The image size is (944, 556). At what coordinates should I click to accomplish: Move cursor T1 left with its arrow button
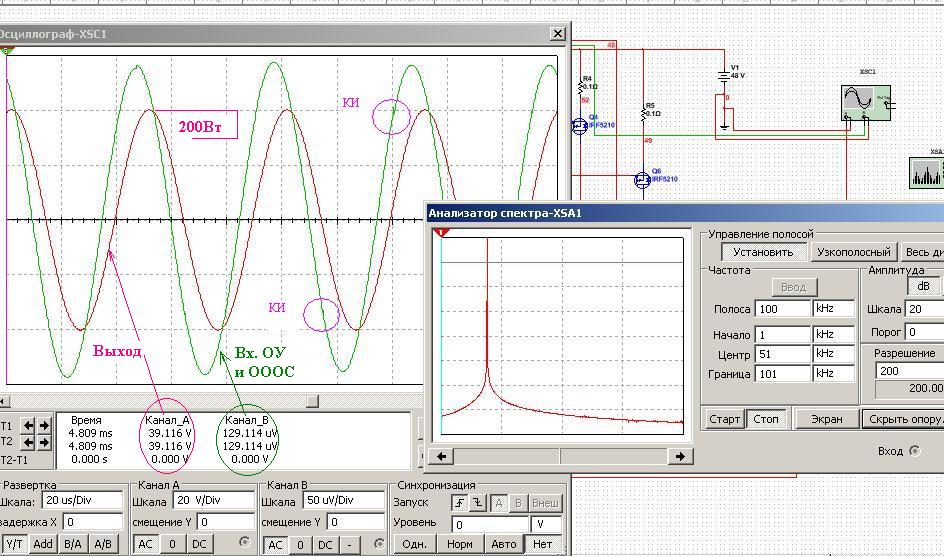28,426
